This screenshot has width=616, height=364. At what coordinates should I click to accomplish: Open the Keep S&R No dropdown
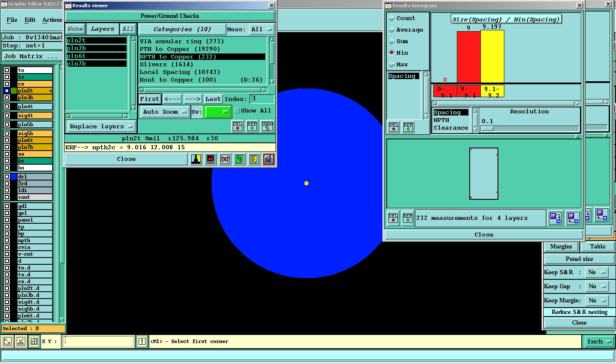pos(597,272)
